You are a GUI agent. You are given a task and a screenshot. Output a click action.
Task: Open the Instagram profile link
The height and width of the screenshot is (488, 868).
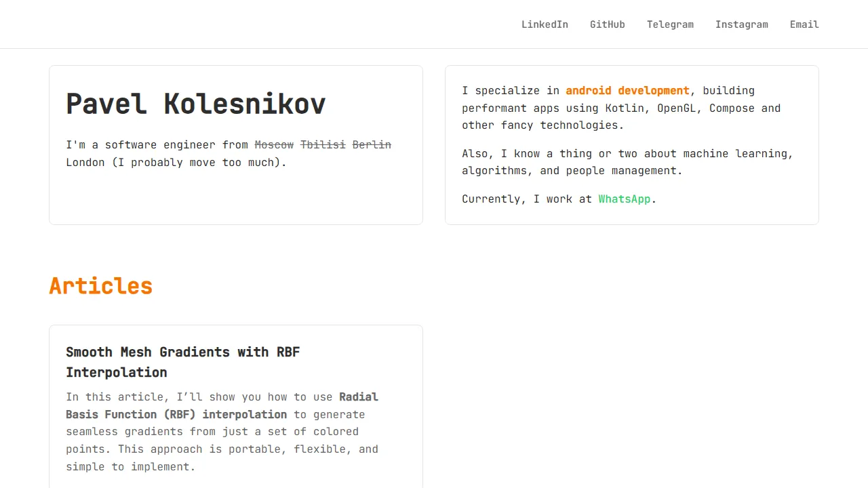pyautogui.click(x=742, y=24)
